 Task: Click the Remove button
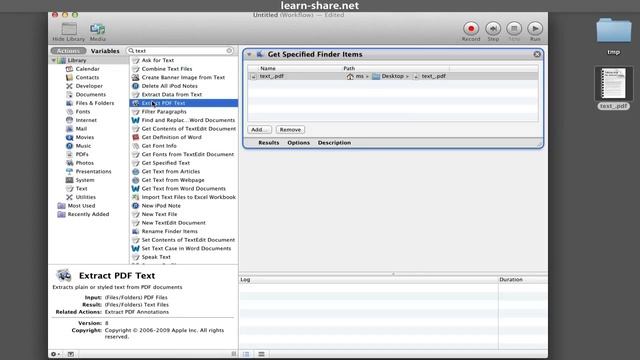pyautogui.click(x=290, y=130)
